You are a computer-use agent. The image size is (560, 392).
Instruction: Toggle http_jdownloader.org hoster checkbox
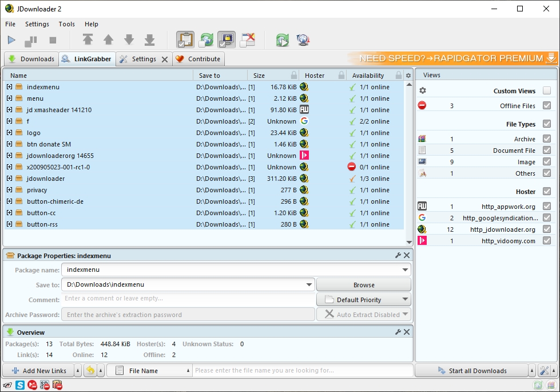[546, 229]
